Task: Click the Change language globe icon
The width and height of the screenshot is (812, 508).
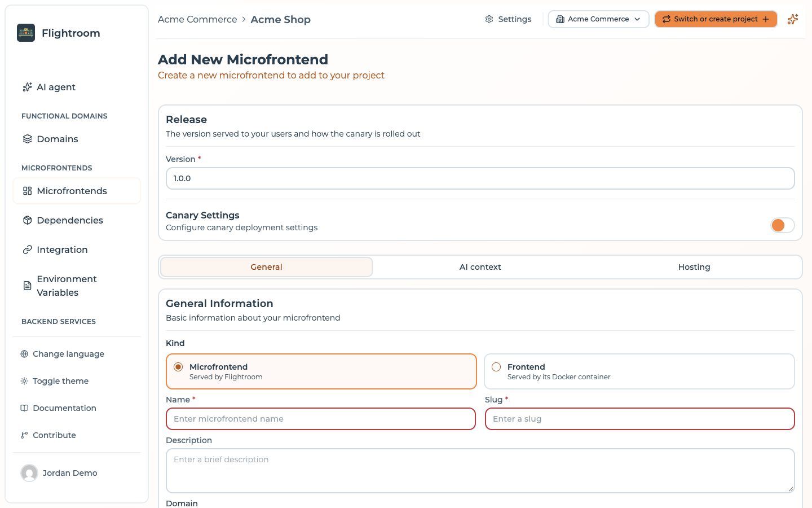Action: coord(24,354)
